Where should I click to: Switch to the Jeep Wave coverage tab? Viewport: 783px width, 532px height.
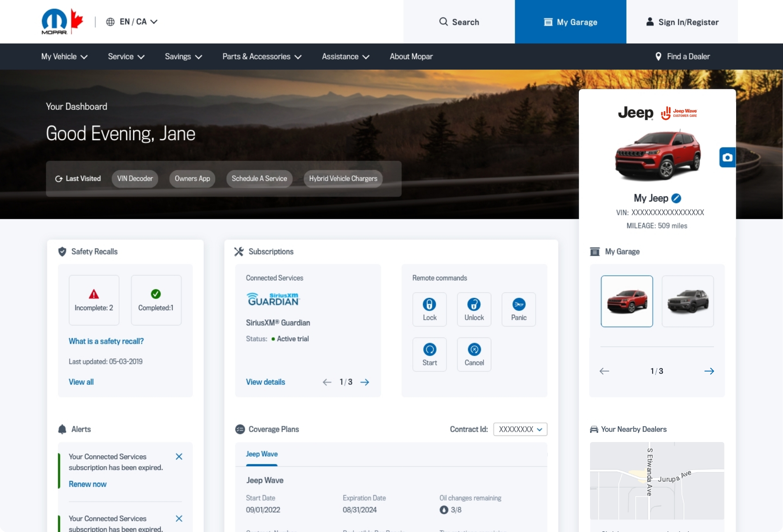click(261, 454)
